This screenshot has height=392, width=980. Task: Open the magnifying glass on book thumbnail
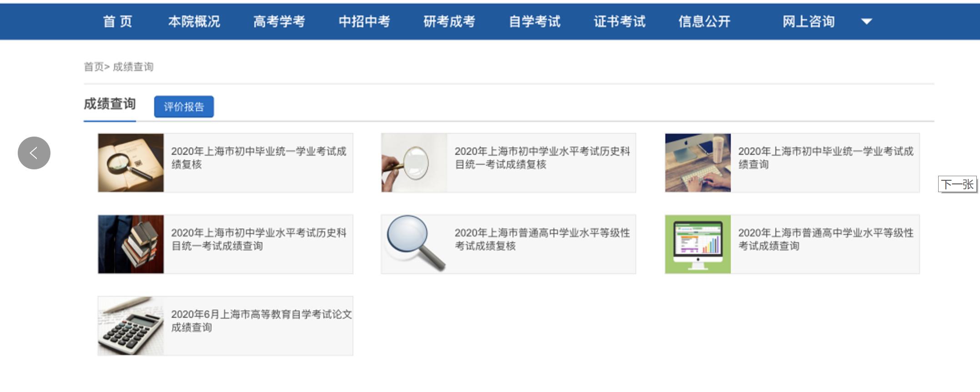point(131,163)
